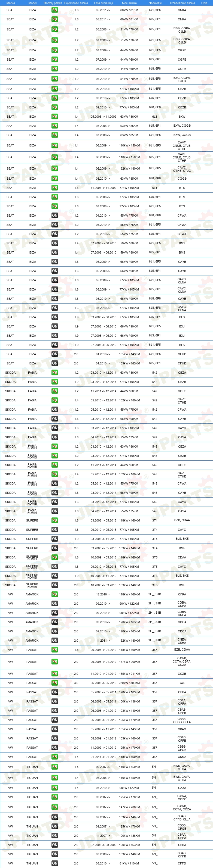Screen dimensions: 213x868
Task: Click diesel icon in Ibiza CFHD 6J5, 6P1 row
Action: pyautogui.click(x=54, y=363)
